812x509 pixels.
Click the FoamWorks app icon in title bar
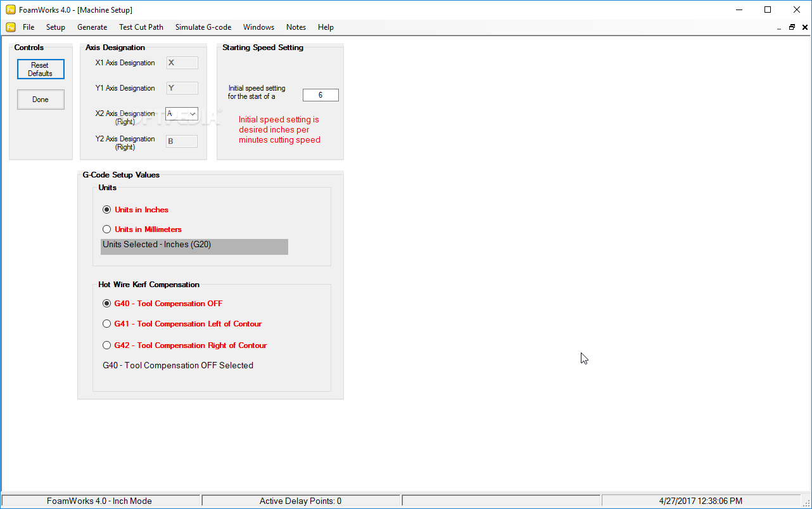click(10, 10)
